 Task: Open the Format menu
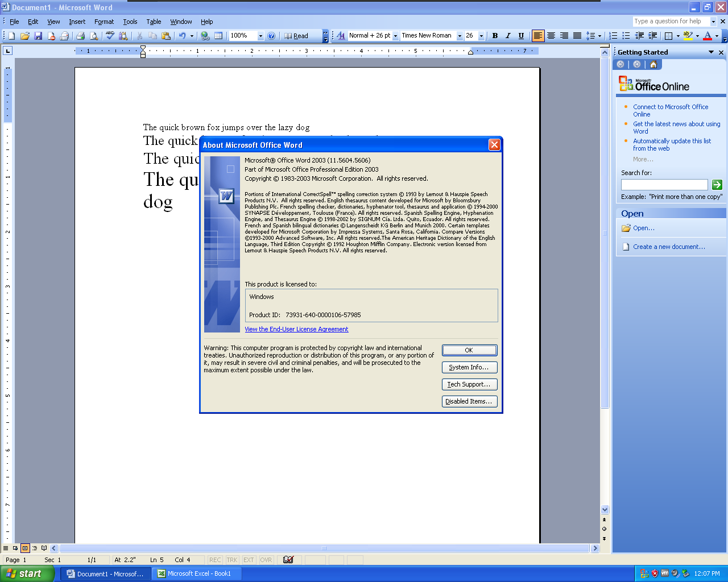click(104, 22)
